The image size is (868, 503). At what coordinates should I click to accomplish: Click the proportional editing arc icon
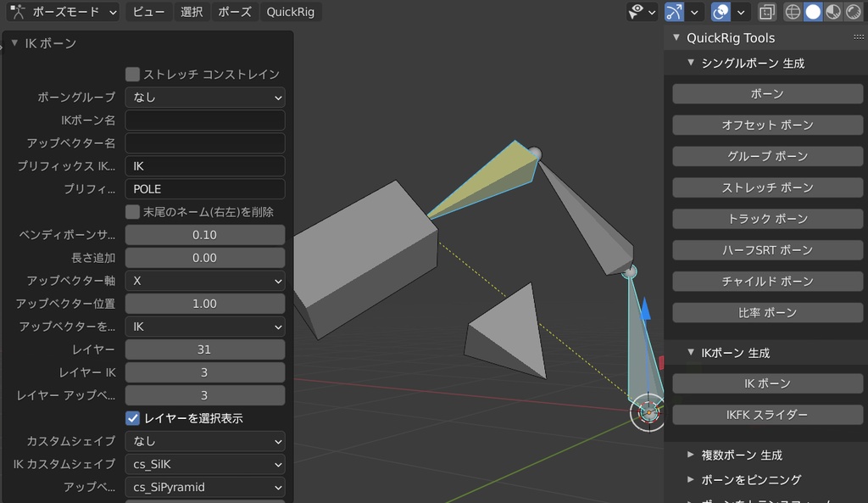(x=675, y=12)
